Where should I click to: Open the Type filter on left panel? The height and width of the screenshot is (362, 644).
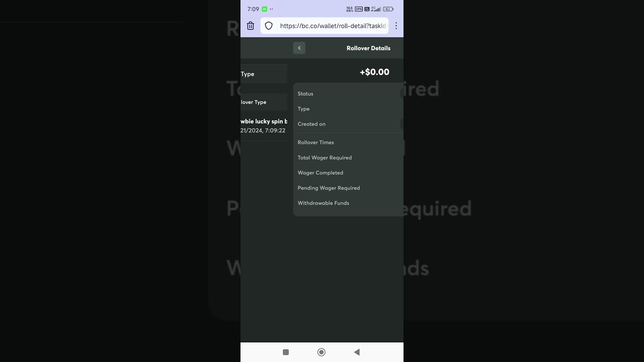click(264, 74)
